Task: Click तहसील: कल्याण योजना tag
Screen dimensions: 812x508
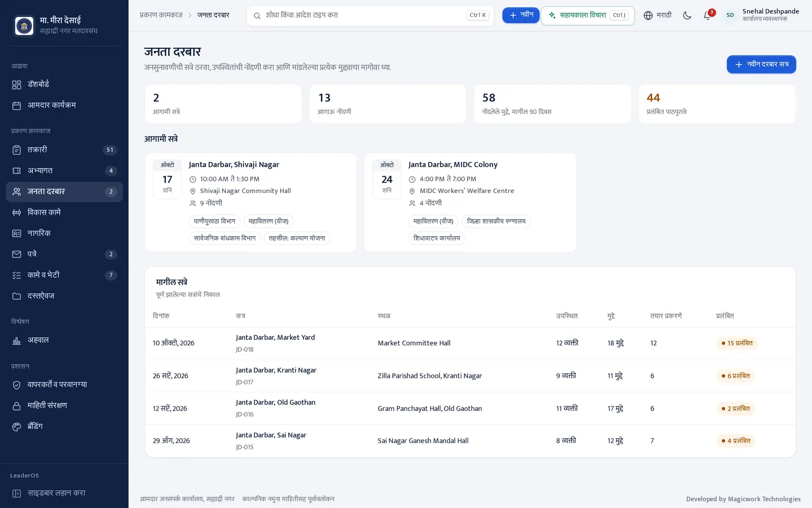Action: coord(297,238)
